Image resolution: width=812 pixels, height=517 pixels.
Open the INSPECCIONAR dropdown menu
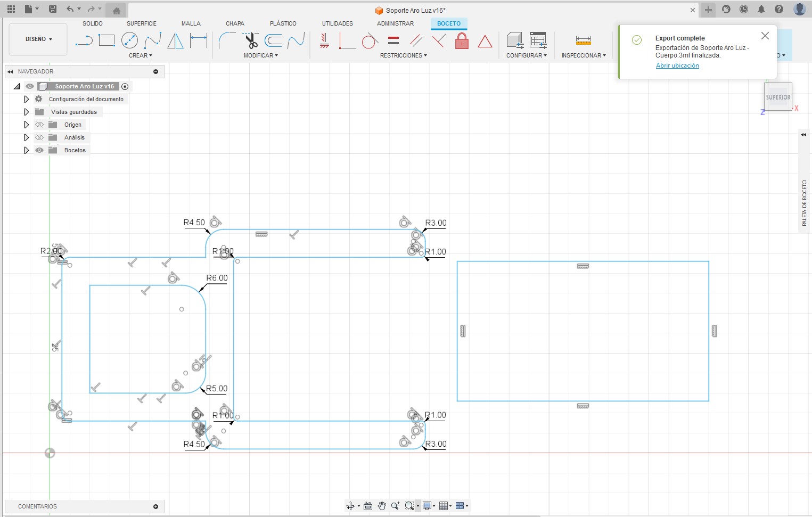[x=584, y=55]
